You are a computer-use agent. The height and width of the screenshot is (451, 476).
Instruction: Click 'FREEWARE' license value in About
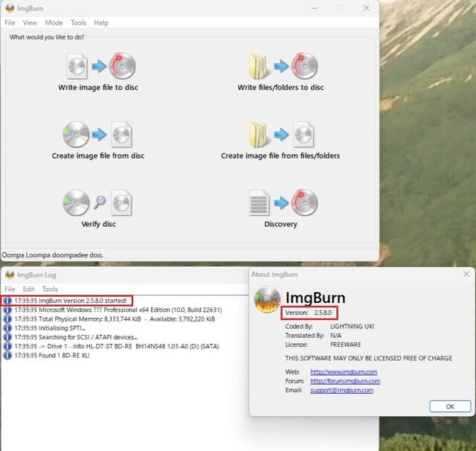(x=345, y=345)
